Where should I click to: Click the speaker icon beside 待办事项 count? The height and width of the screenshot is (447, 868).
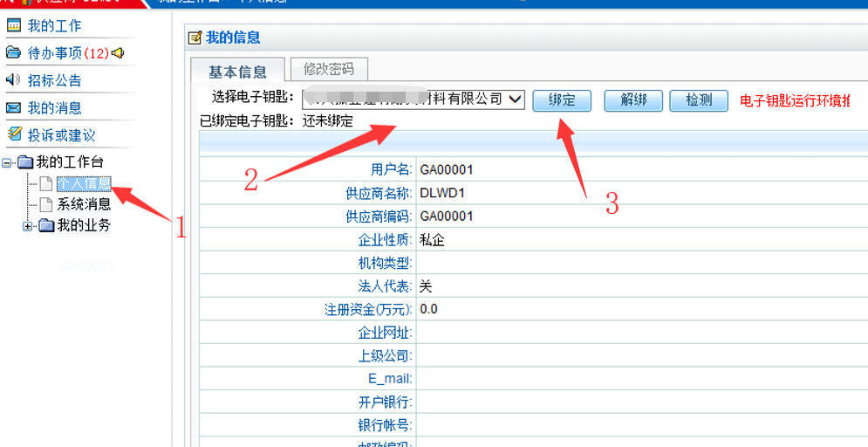118,53
